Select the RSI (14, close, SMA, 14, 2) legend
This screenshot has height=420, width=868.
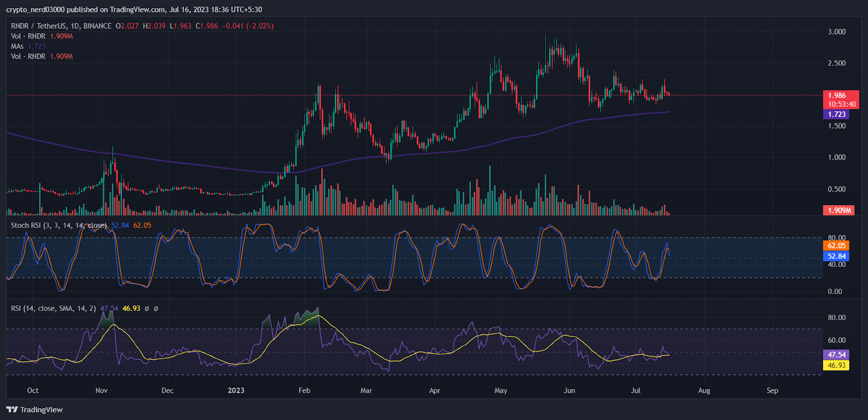[53, 308]
